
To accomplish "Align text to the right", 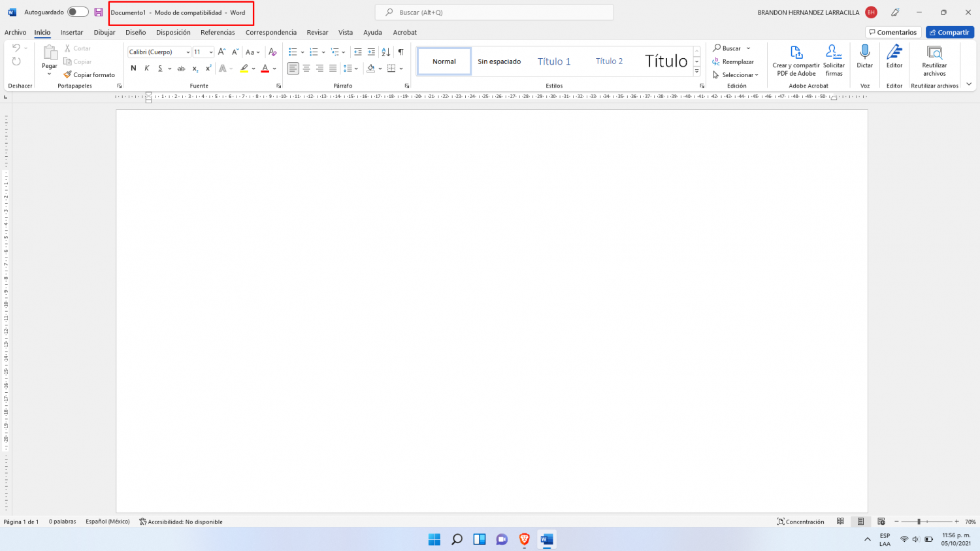I will point(319,69).
